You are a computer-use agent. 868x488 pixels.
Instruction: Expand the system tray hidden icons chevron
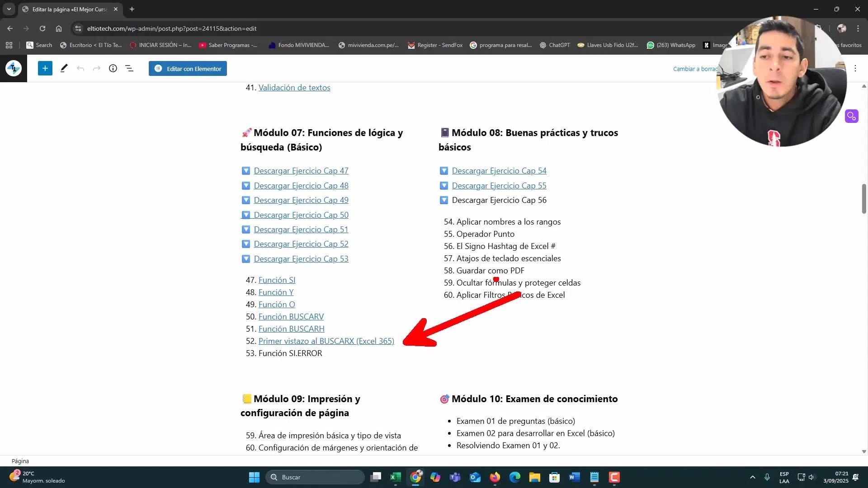click(x=752, y=477)
